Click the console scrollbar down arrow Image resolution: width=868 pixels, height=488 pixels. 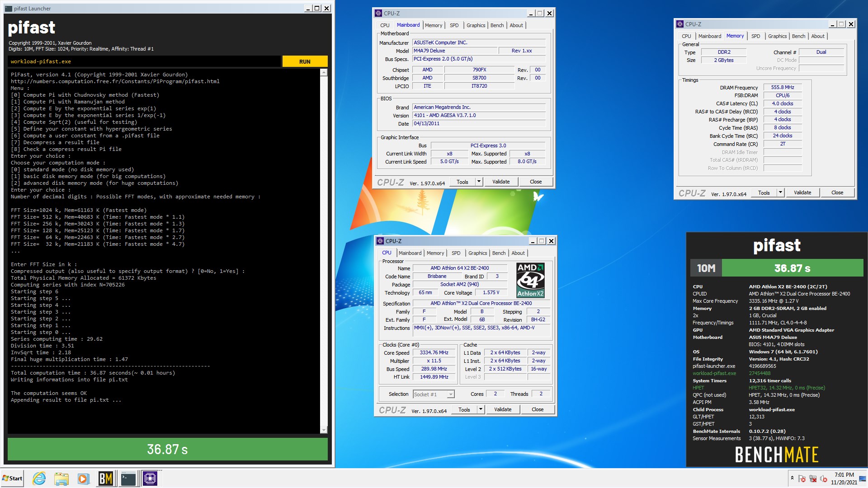(323, 430)
